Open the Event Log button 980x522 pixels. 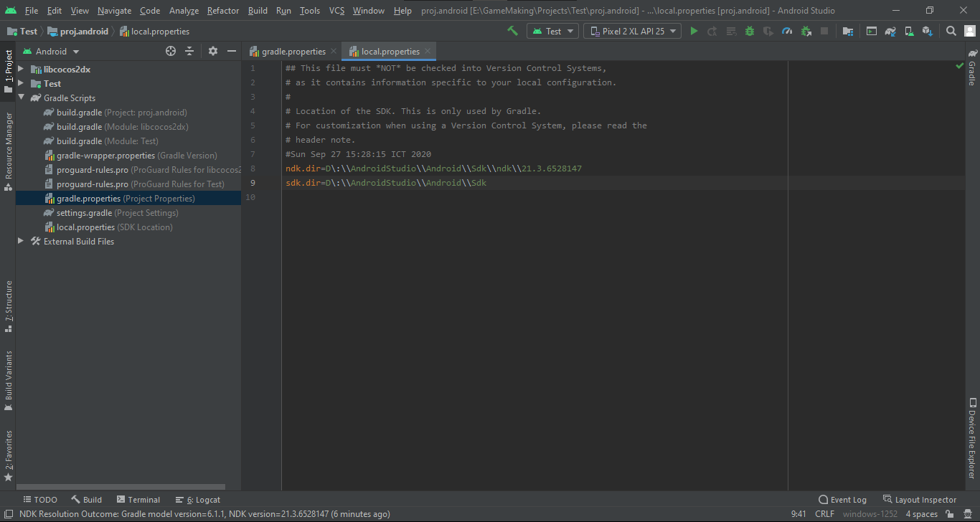[x=842, y=500]
